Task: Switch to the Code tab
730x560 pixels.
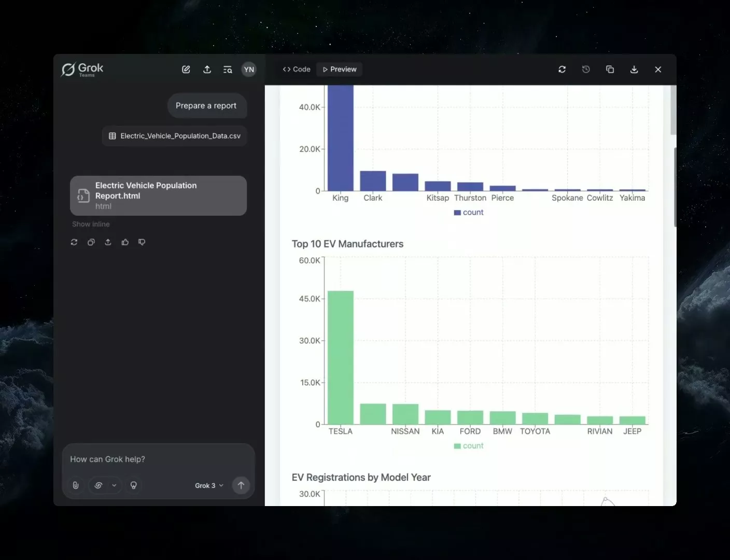Action: pyautogui.click(x=297, y=69)
